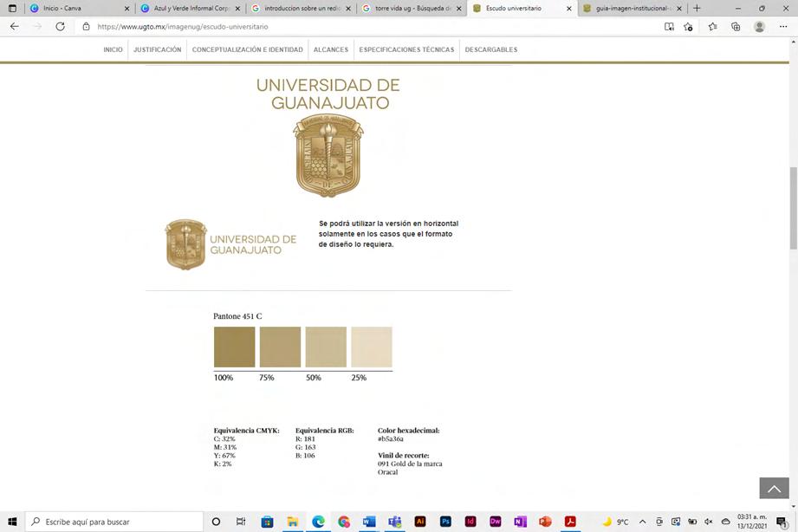The height and width of the screenshot is (532, 798).
Task: Open the browser profile menu
Action: (759, 27)
